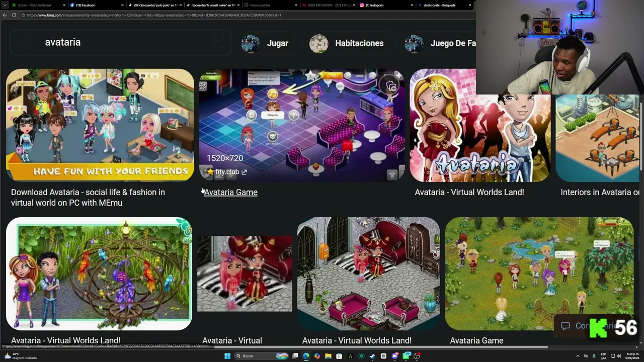Open the garden park avatars image
Viewport: 644px width, 362px height.
pos(539,274)
